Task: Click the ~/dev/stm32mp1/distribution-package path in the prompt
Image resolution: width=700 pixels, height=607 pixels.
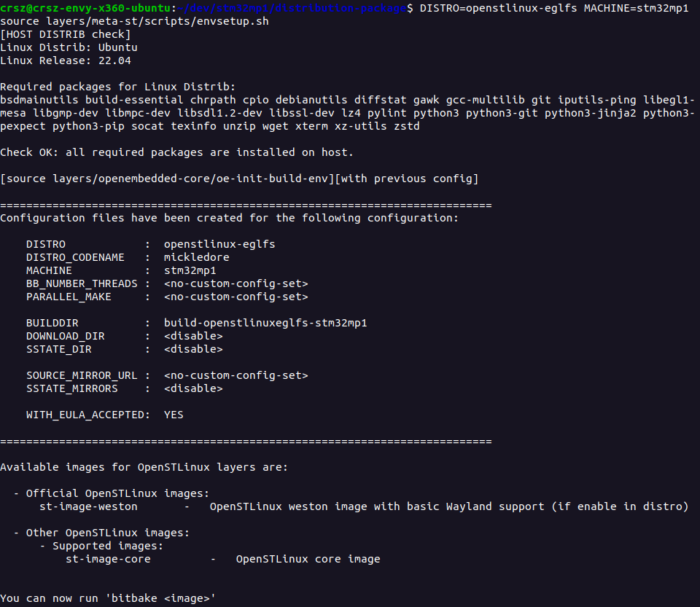Action: tap(292, 8)
